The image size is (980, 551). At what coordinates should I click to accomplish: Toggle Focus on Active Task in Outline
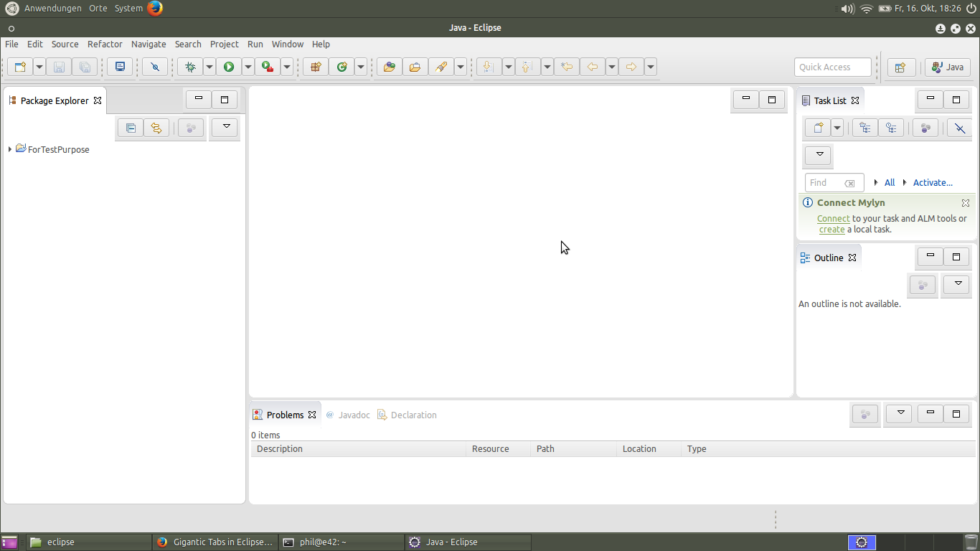[x=923, y=285]
